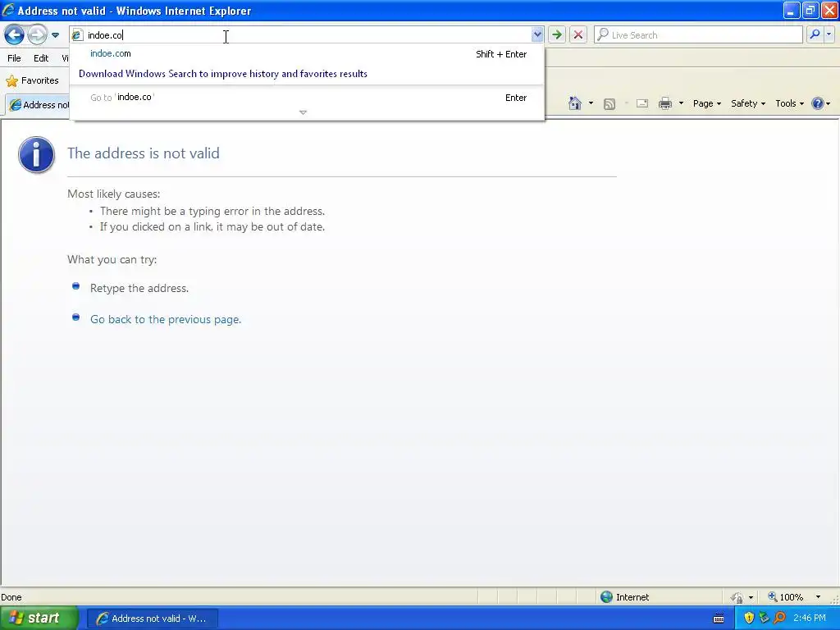Select Go to 'indoe.co' entry
The image size is (840, 630).
click(x=308, y=98)
